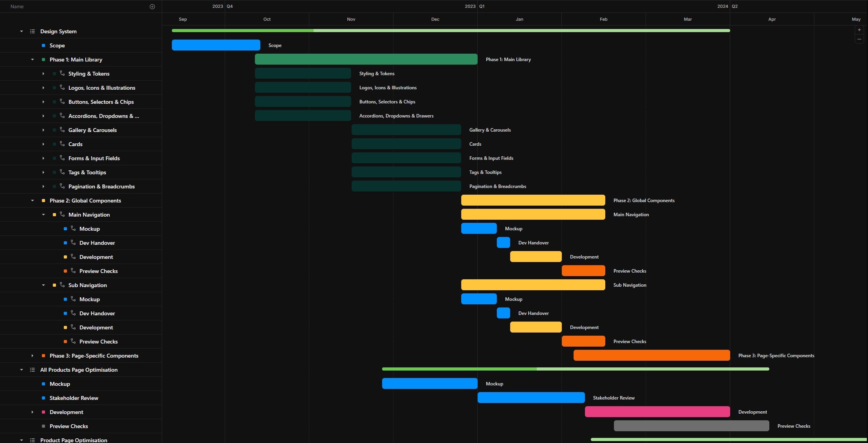Viewport: 868px width, 443px height.
Task: Zoom out the timeline with minus
Action: (x=859, y=39)
